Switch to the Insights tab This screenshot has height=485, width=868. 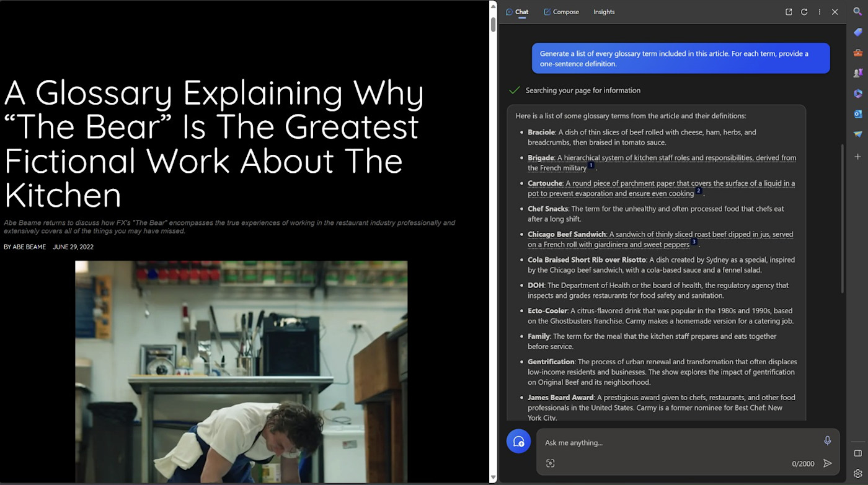pyautogui.click(x=604, y=12)
